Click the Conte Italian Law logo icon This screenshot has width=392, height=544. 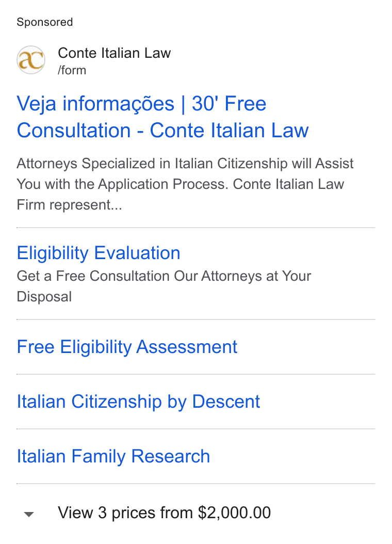(31, 60)
